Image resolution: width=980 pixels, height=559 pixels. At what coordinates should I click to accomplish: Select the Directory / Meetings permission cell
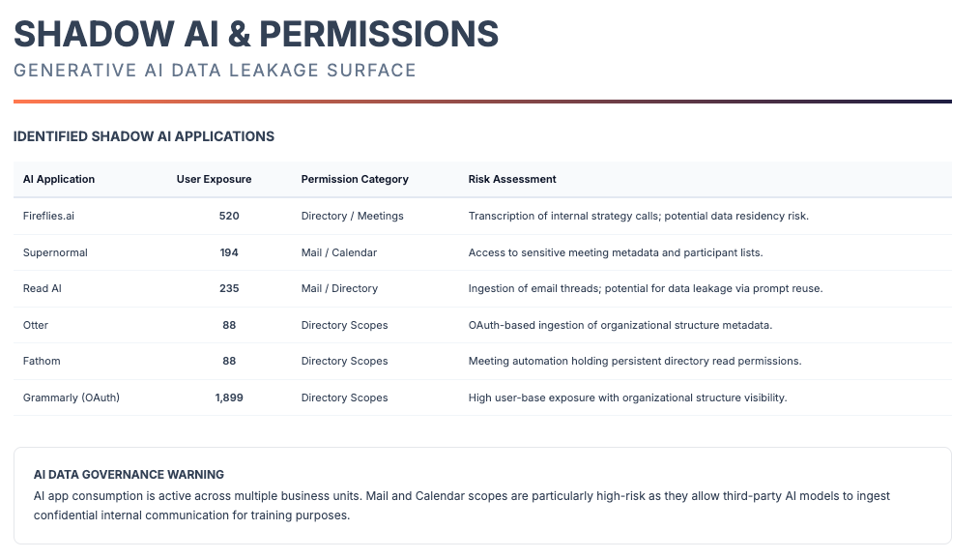pyautogui.click(x=352, y=216)
